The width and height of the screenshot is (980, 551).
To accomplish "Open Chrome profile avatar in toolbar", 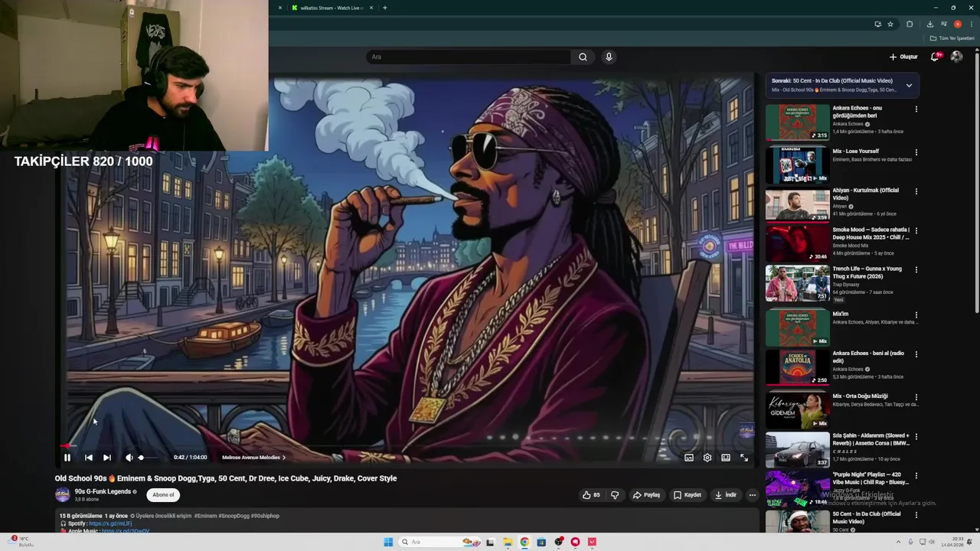I will (x=957, y=24).
